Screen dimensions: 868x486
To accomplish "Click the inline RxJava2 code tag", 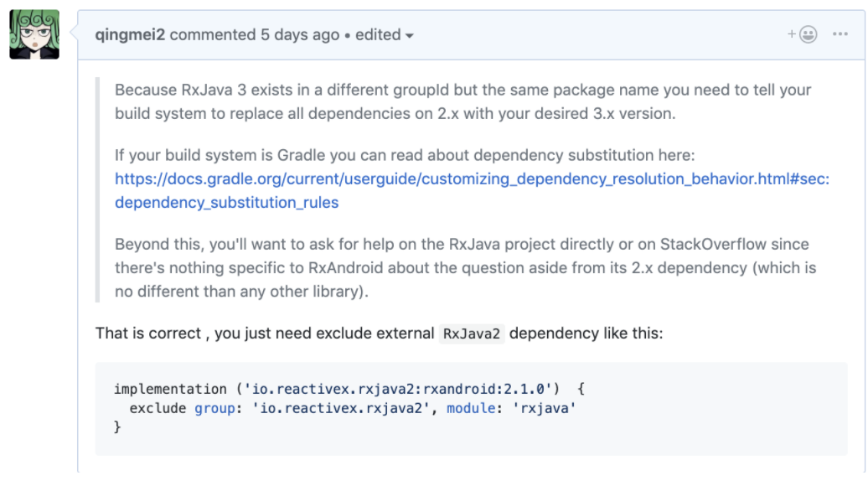I will (x=472, y=333).
